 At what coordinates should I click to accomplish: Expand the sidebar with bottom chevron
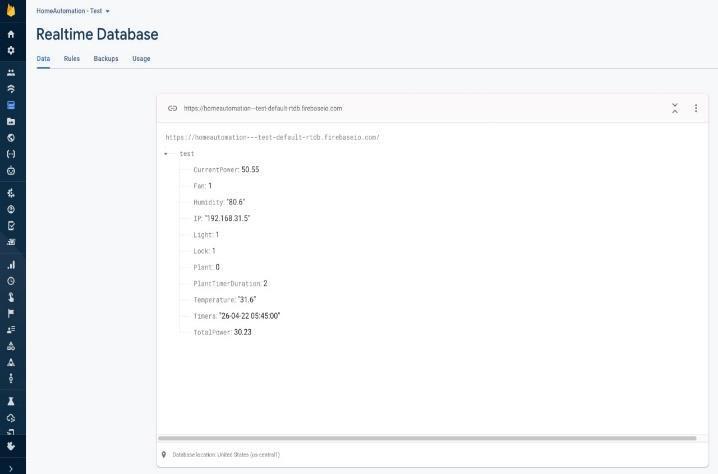point(11,469)
